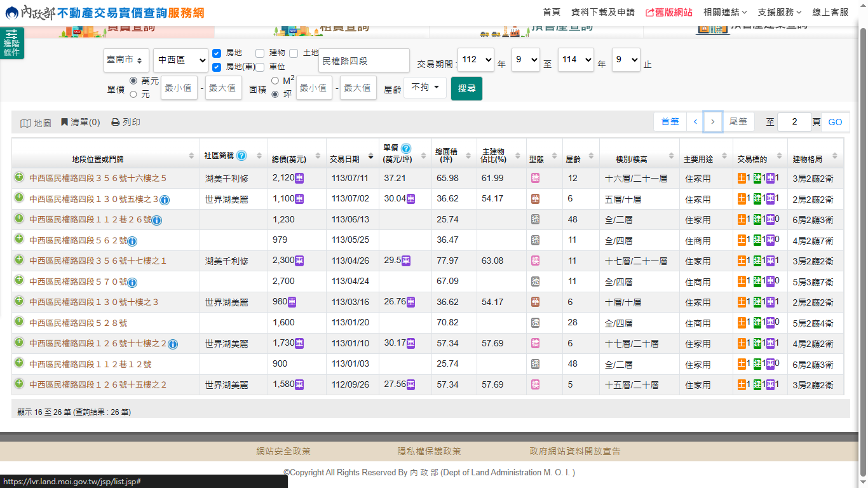
Task: Open the 相關連結 menu
Action: coord(724,12)
